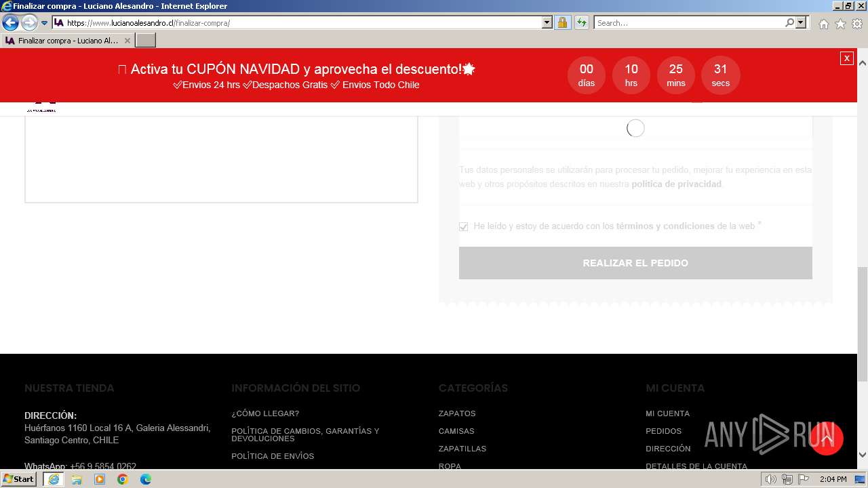Click the 00 días countdown circle
This screenshot has width=868, height=488.
(587, 75)
